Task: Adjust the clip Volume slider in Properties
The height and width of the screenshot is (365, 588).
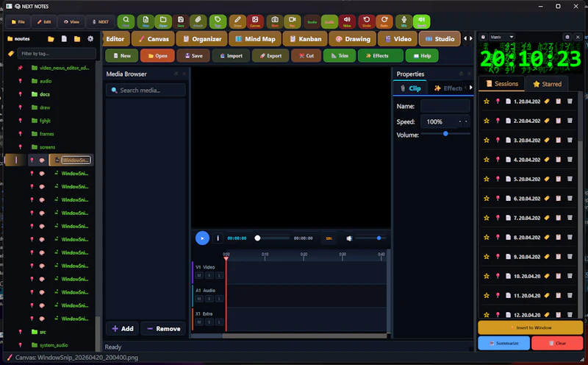Action: (445, 134)
